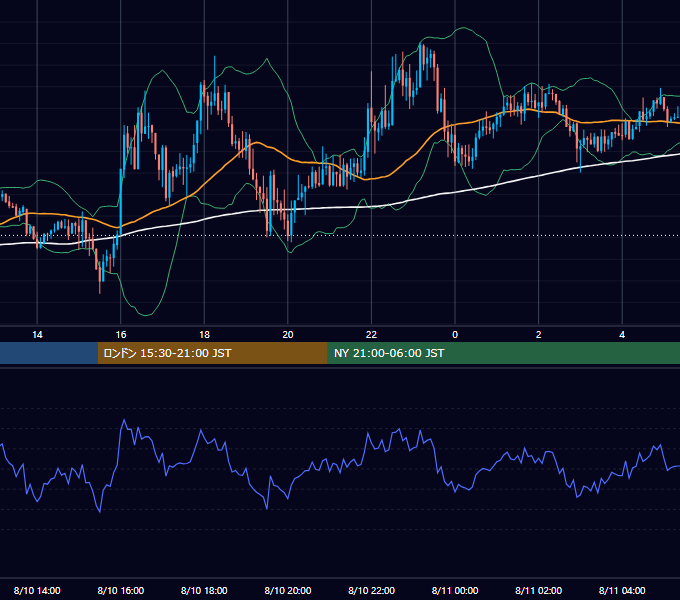This screenshot has width=680, height=600.
Task: Click the 8/11 00:00 time label
Action: click(x=455, y=590)
